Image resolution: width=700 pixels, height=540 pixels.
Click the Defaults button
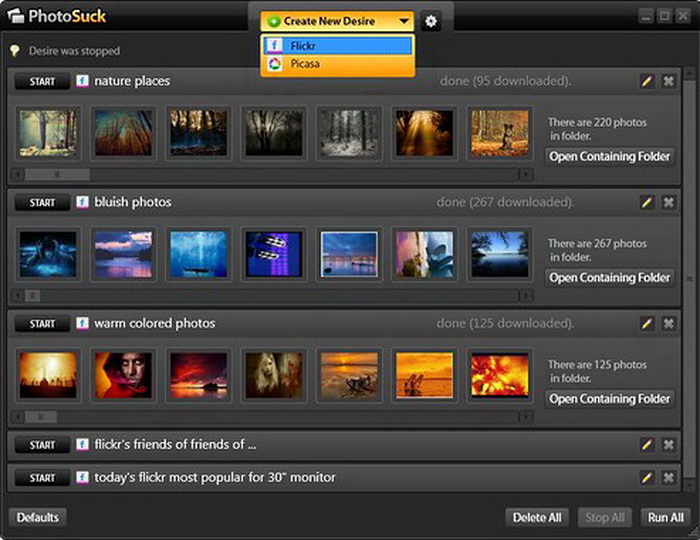(38, 517)
